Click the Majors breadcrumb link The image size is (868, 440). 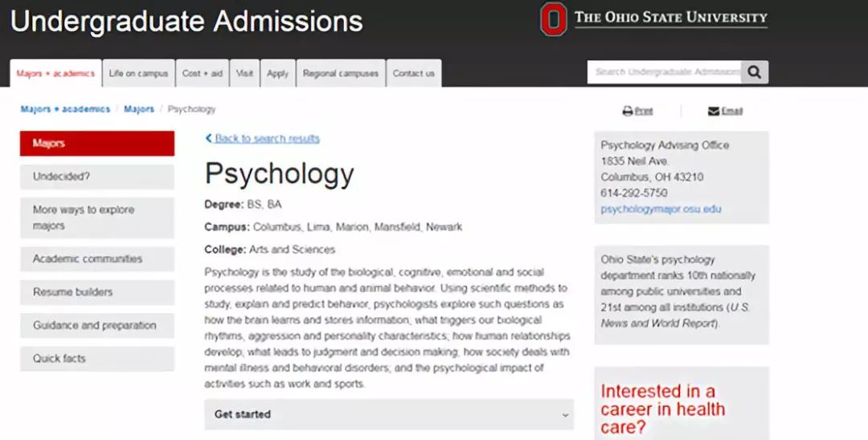tap(139, 109)
